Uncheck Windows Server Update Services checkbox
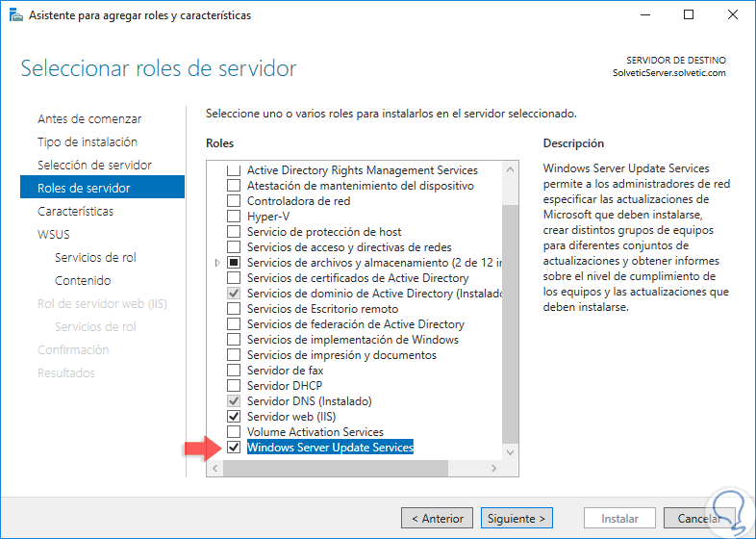The width and height of the screenshot is (756, 539). [234, 448]
